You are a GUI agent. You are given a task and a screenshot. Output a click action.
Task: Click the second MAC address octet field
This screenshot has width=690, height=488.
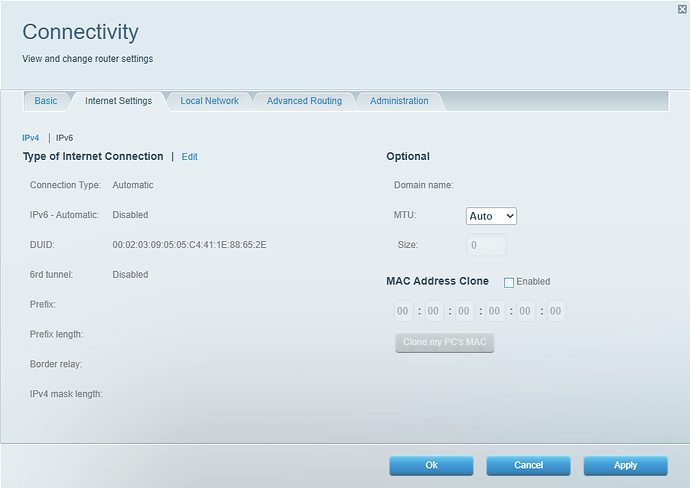[x=434, y=311]
